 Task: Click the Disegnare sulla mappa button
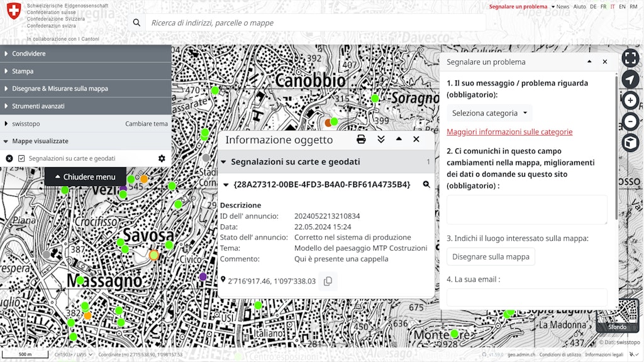[491, 256]
